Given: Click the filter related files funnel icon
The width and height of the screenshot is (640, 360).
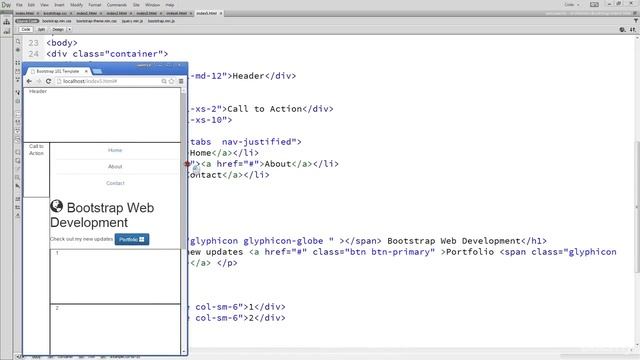Looking at the screenshot, I should pyautogui.click(x=636, y=21).
